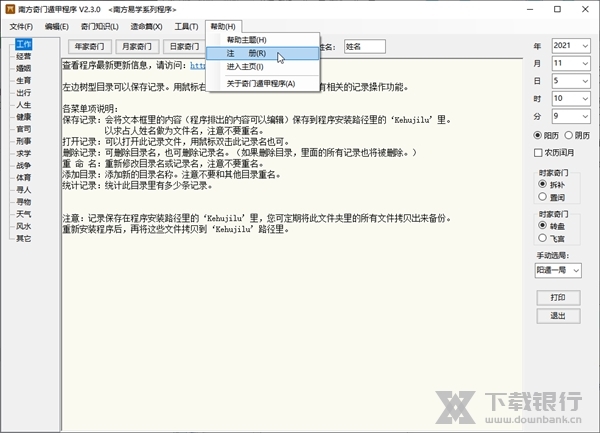The height and width of the screenshot is (433, 600).
Task: Select the 寻物 tree category
Action: [x=23, y=202]
